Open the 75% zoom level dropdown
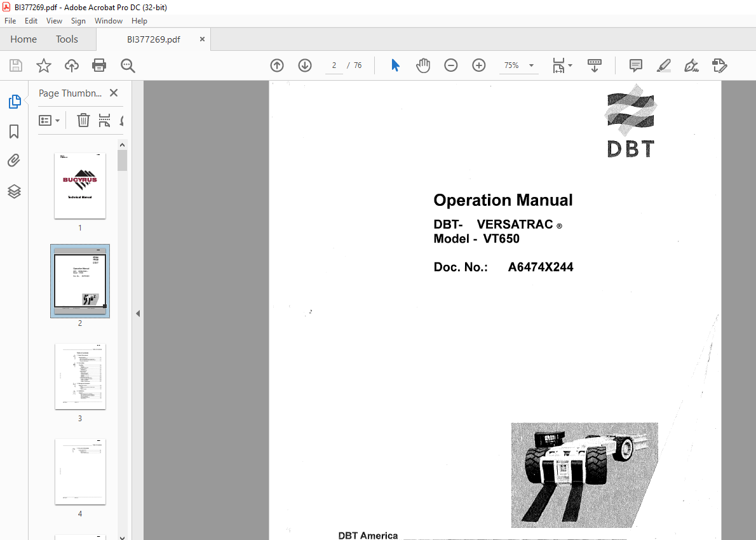 point(531,65)
